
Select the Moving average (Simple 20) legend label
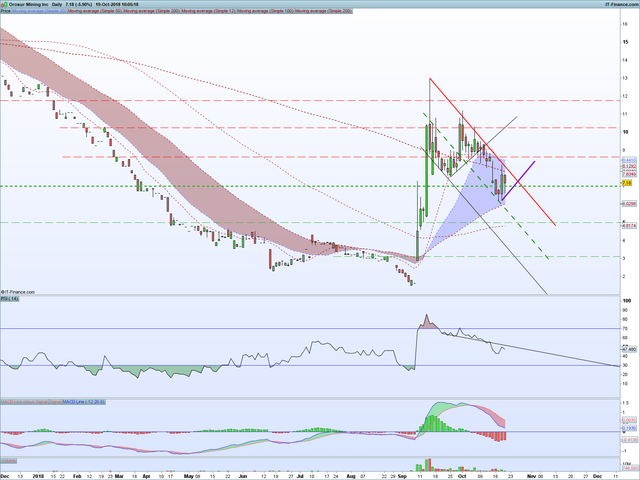tap(39, 11)
